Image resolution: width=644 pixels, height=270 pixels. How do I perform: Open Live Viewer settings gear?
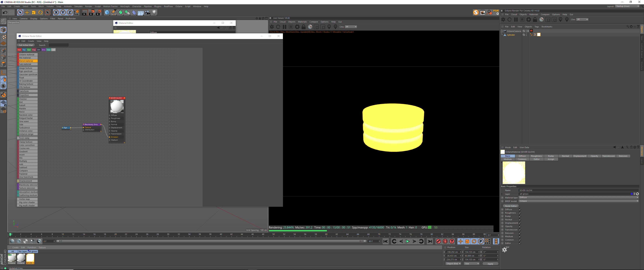(297, 27)
